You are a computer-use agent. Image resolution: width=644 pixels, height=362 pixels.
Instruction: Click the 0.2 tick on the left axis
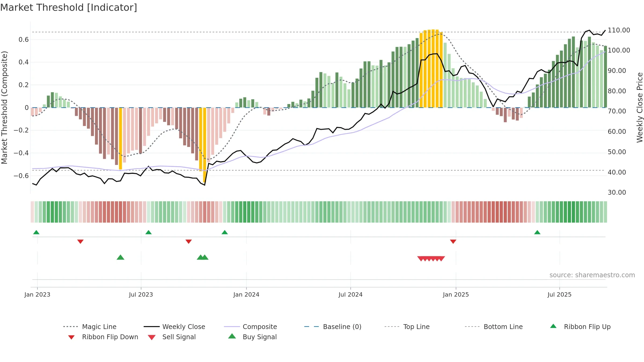click(24, 85)
